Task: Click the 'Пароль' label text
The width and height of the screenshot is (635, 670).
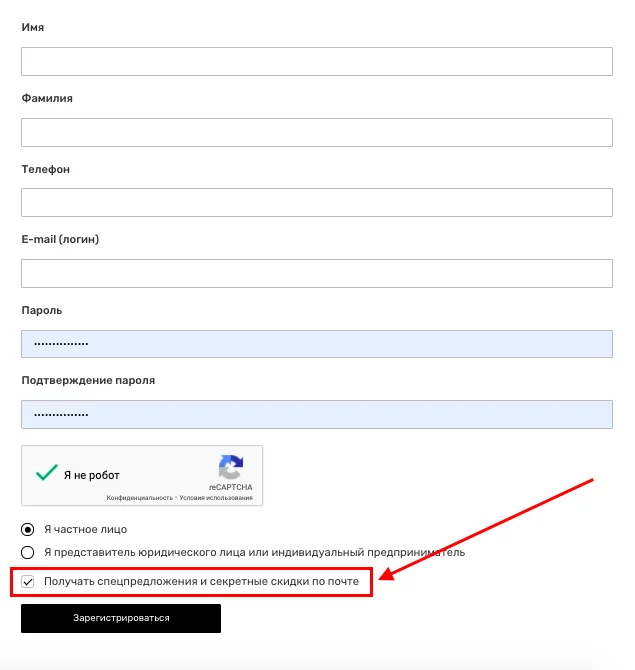Action: pos(42,310)
